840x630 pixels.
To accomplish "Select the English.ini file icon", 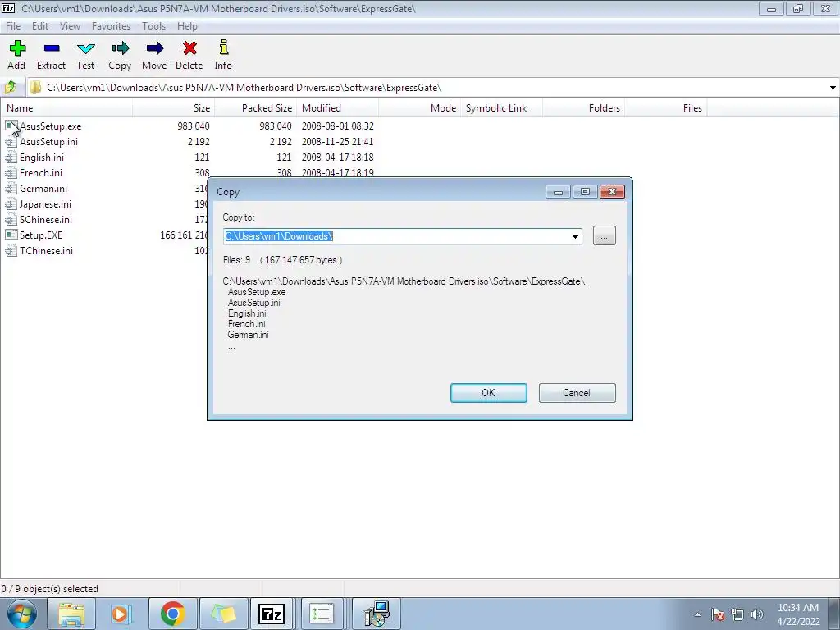I will point(11,157).
